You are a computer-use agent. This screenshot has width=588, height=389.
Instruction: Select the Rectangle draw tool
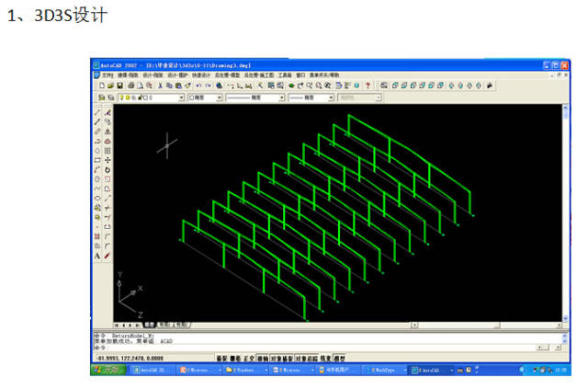tap(97, 160)
